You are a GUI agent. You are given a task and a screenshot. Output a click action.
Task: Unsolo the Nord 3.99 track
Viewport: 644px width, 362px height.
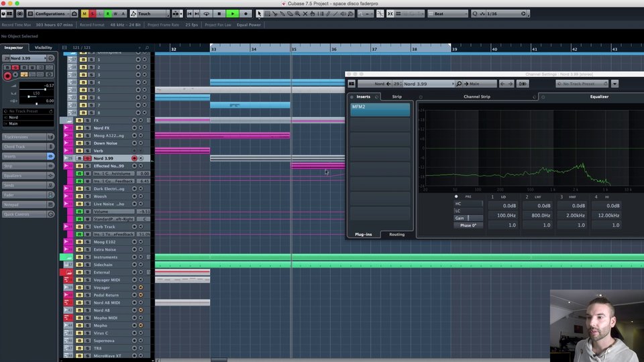87,158
